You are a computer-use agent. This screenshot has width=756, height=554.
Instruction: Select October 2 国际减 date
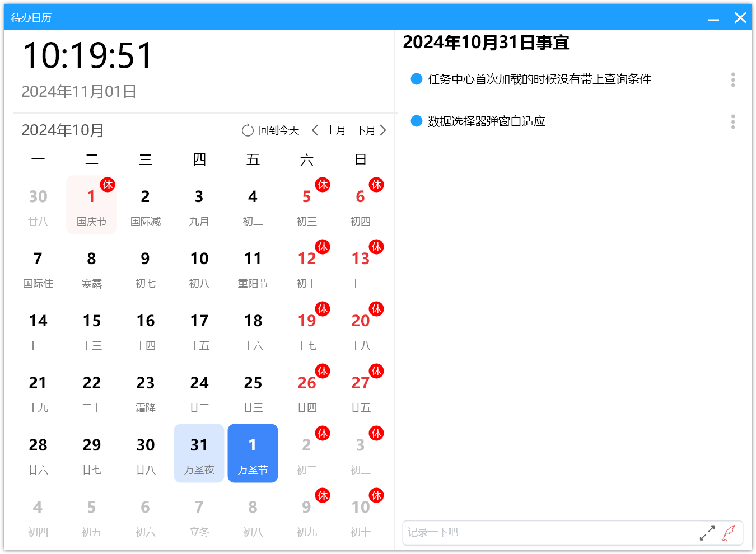pyautogui.click(x=146, y=205)
